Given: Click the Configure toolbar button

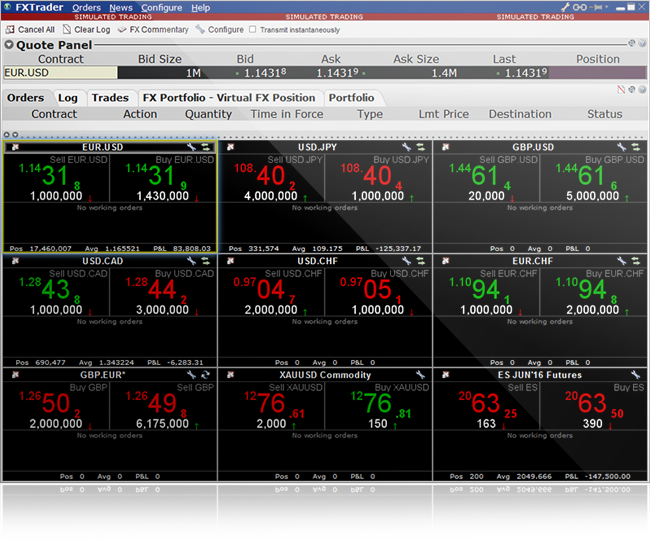Looking at the screenshot, I should pyautogui.click(x=218, y=30).
